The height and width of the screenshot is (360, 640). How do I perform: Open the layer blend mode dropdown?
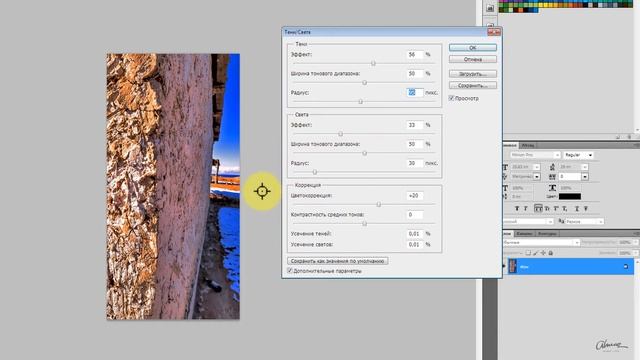coord(541,242)
